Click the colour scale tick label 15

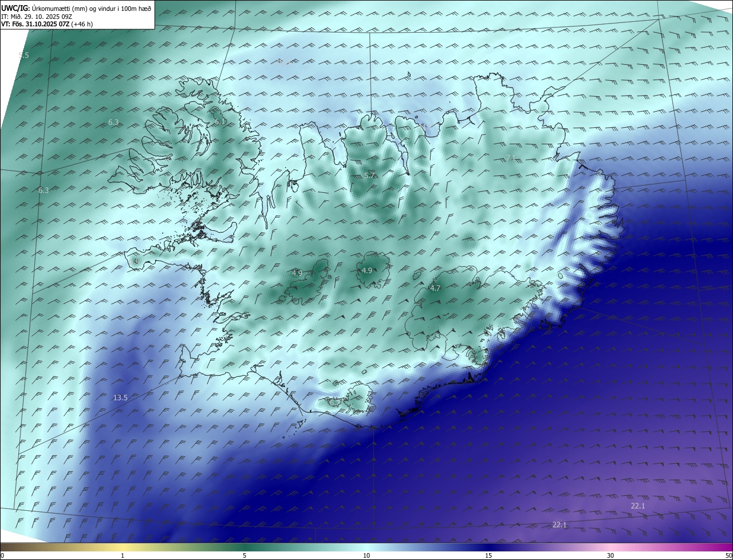tap(488, 555)
